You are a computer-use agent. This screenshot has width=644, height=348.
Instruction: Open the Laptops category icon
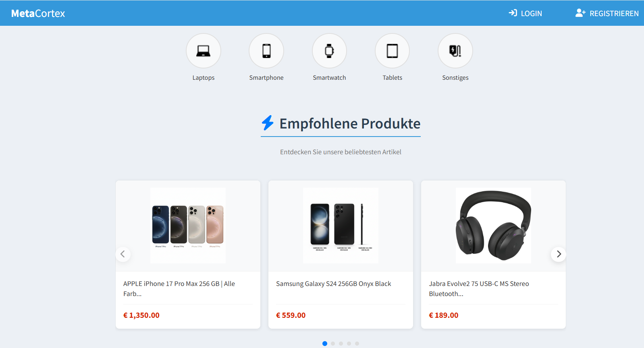[x=203, y=51]
